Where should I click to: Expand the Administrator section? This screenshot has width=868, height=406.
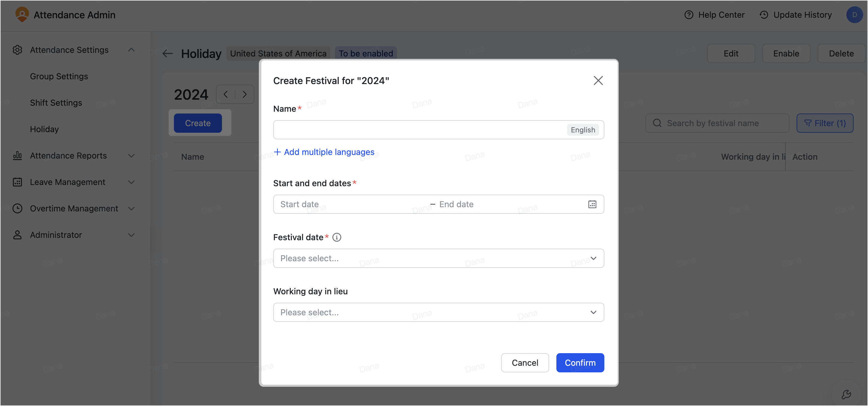[x=131, y=235]
